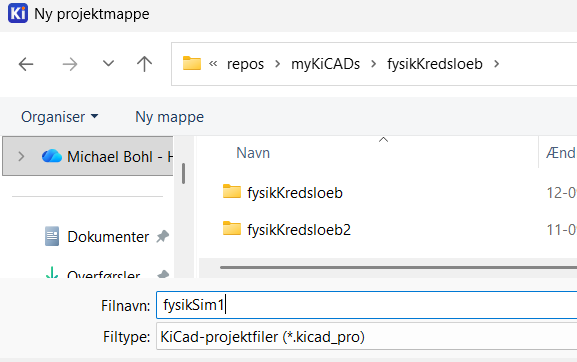This screenshot has height=362, width=577.
Task: Click the sidebar vertical scrollbar
Action: [x=183, y=173]
